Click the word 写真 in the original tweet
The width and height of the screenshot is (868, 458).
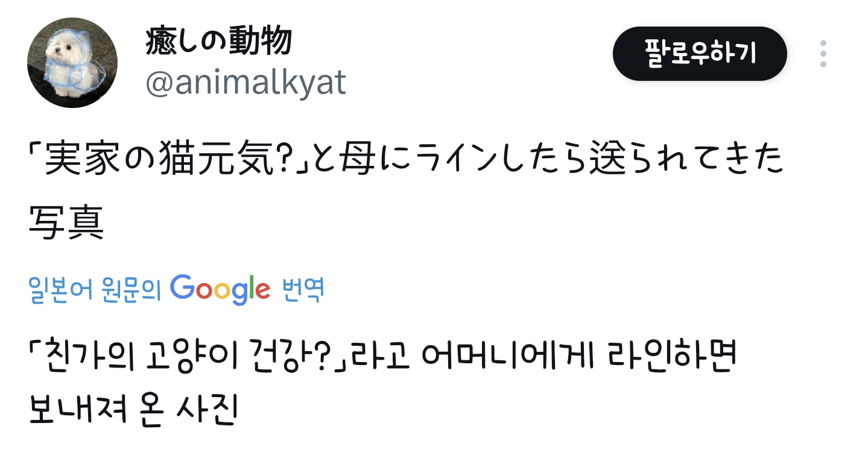tap(66, 224)
